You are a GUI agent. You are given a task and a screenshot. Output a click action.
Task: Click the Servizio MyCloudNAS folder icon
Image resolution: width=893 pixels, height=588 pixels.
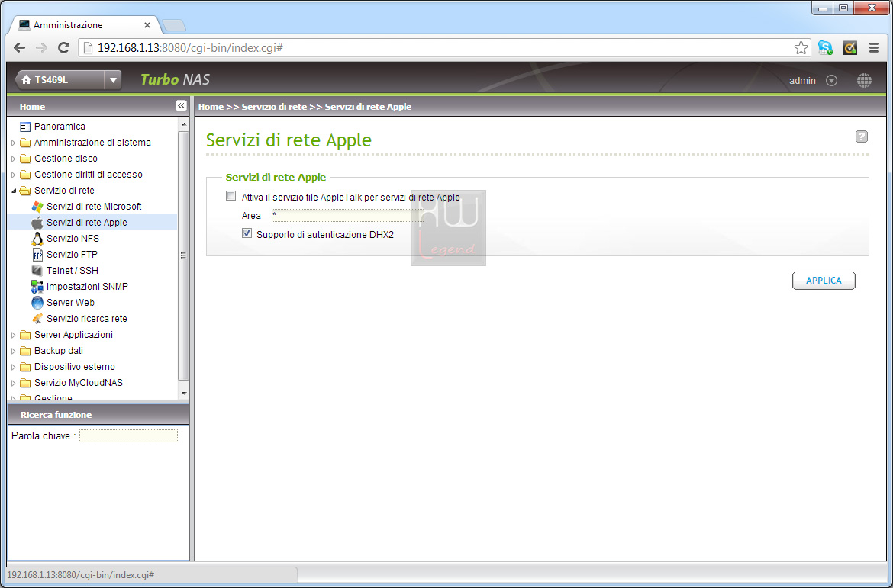25,383
